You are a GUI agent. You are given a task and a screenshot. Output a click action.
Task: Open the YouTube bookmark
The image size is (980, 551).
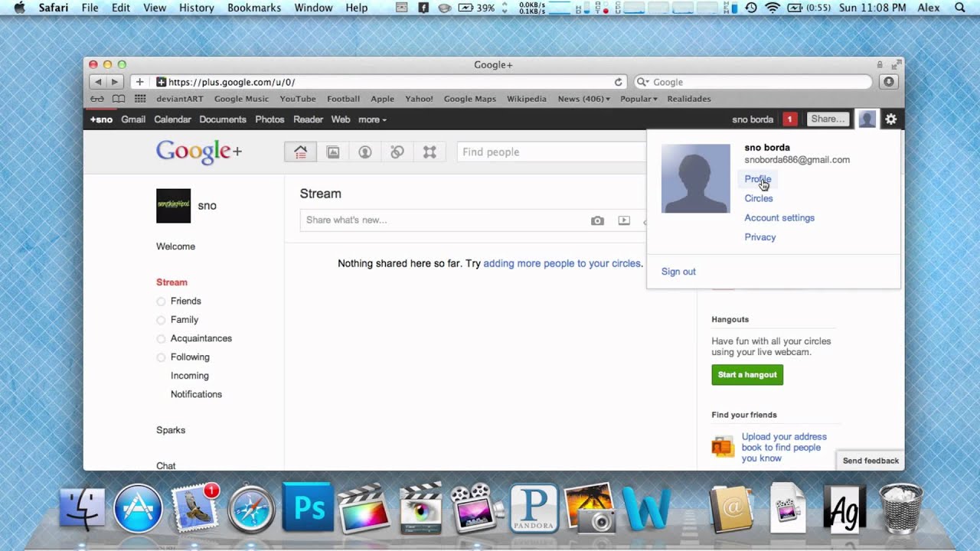click(x=298, y=99)
